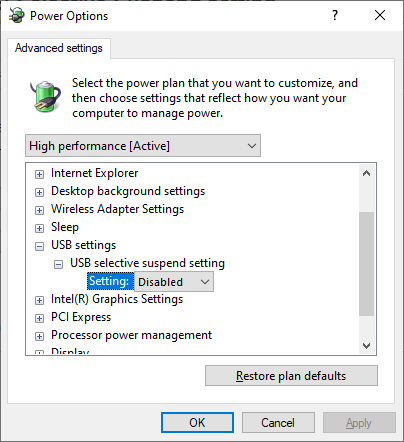
Task: Click the Cancel button
Action: point(278,423)
